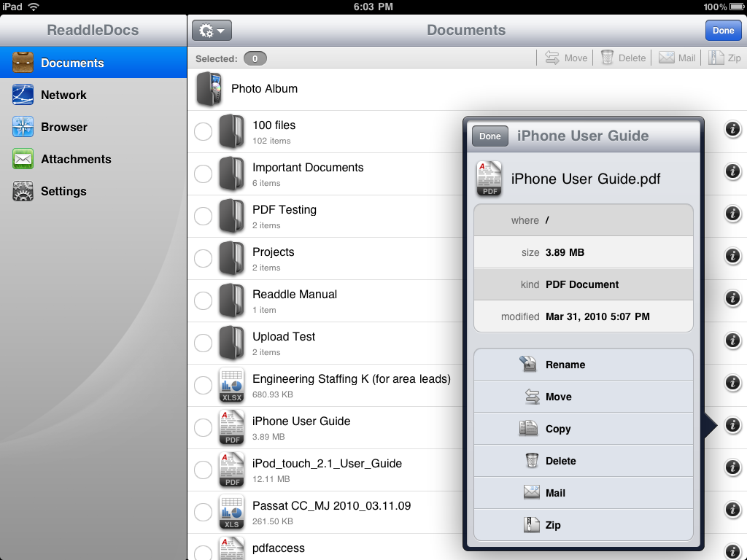This screenshot has width=747, height=560.
Task: Select the Upload Test folder circle
Action: (x=203, y=343)
